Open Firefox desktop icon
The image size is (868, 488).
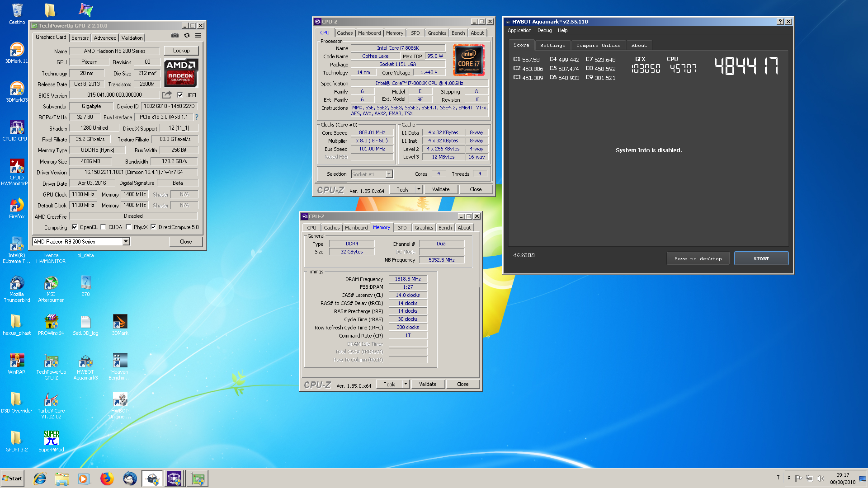pos(17,209)
